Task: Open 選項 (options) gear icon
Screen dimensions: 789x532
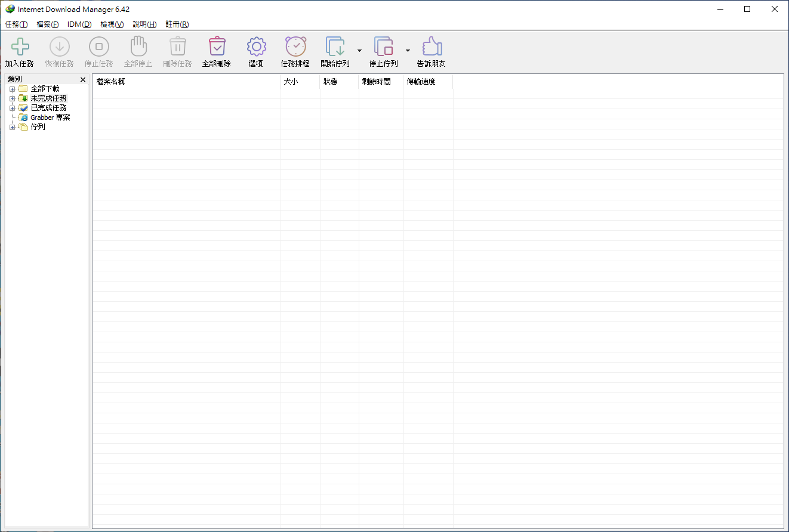Action: point(256,47)
